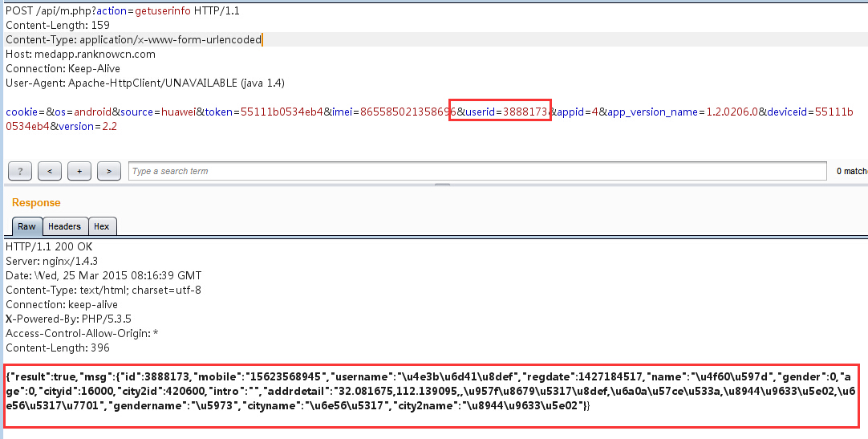Click the question mark help button
868x439 pixels.
point(20,171)
